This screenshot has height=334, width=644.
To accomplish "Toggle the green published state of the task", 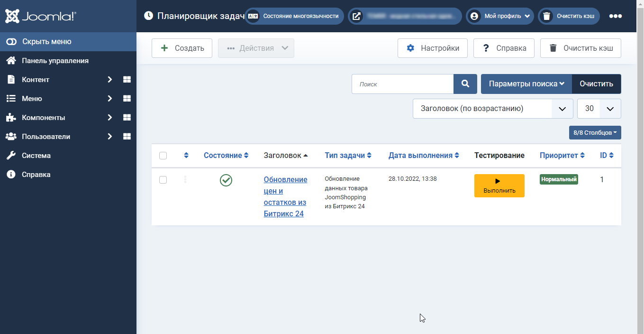I will point(226,180).
